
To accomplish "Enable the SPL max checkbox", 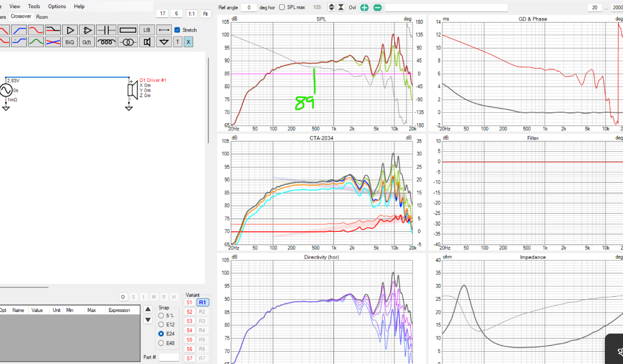I will click(282, 7).
